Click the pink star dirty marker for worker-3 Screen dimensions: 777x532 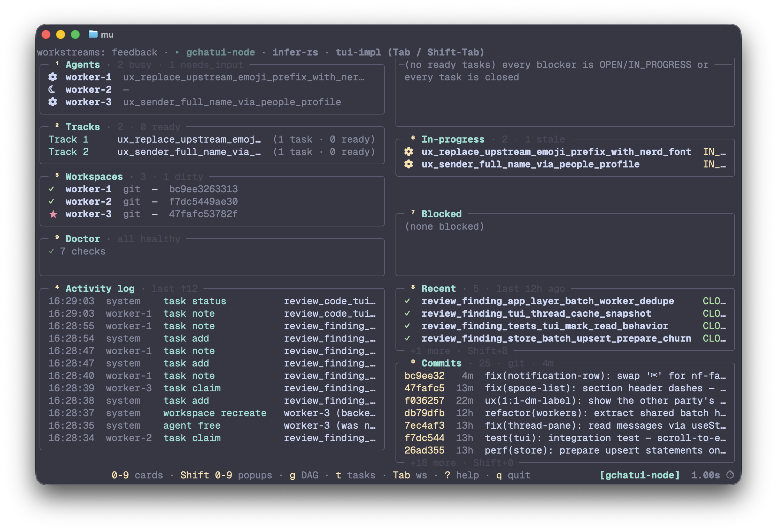point(53,214)
